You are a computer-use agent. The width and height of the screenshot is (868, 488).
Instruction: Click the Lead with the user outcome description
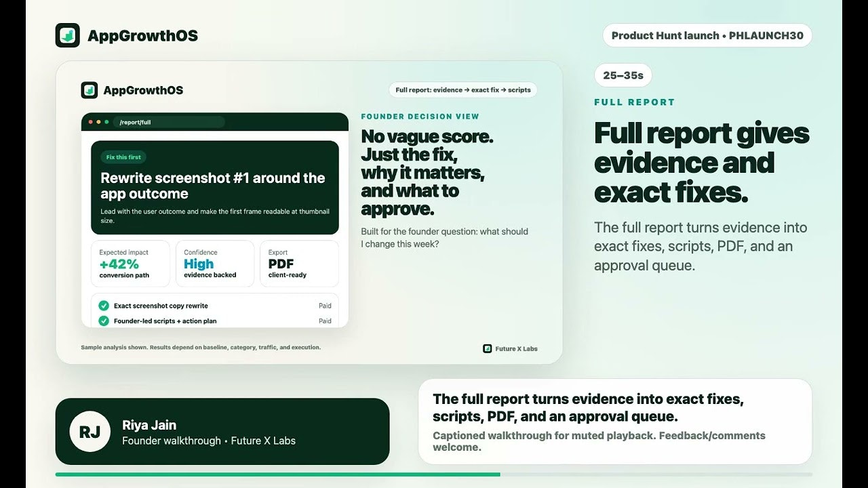point(215,216)
